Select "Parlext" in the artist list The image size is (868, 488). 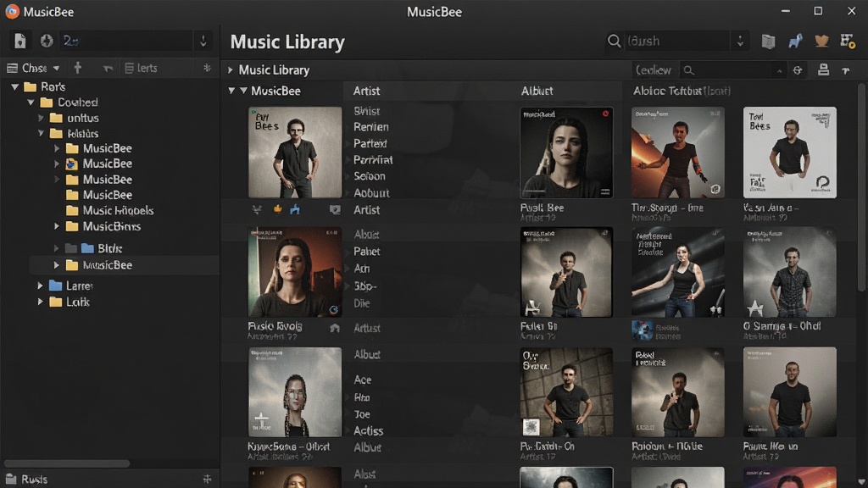(x=370, y=144)
